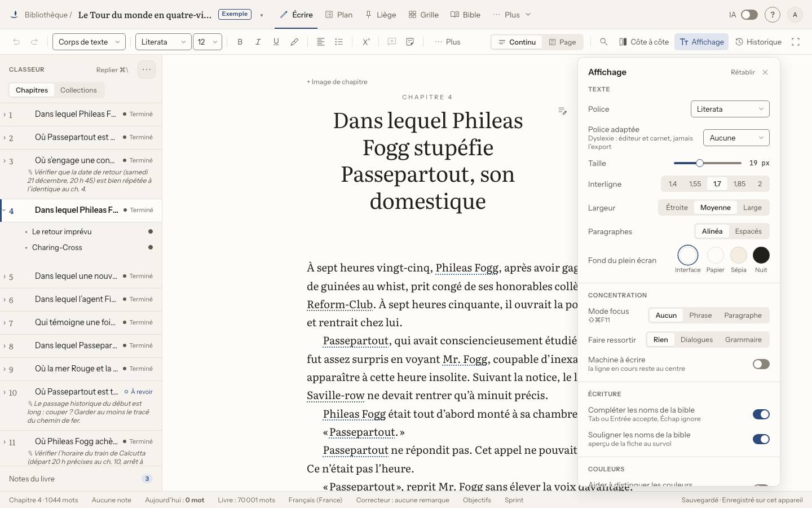Open the Bible tab
Screen dimensions: 812x508
point(465,15)
